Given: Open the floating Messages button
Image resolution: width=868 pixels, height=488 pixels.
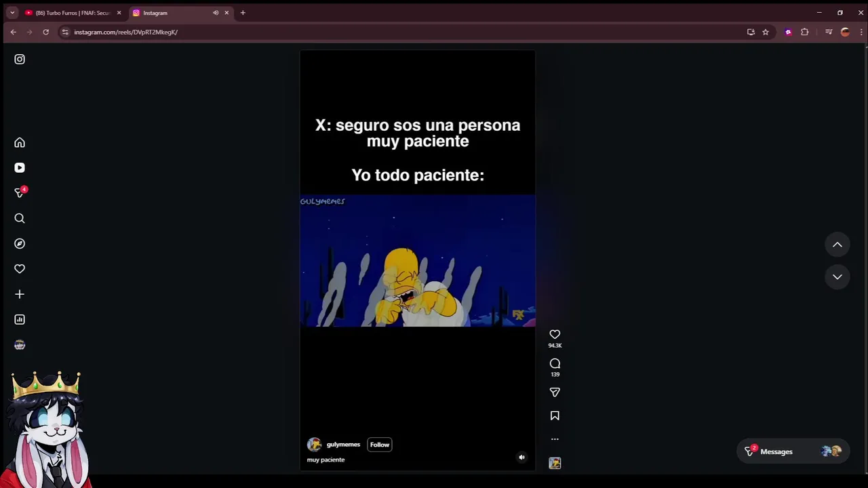Looking at the screenshot, I should (x=793, y=451).
